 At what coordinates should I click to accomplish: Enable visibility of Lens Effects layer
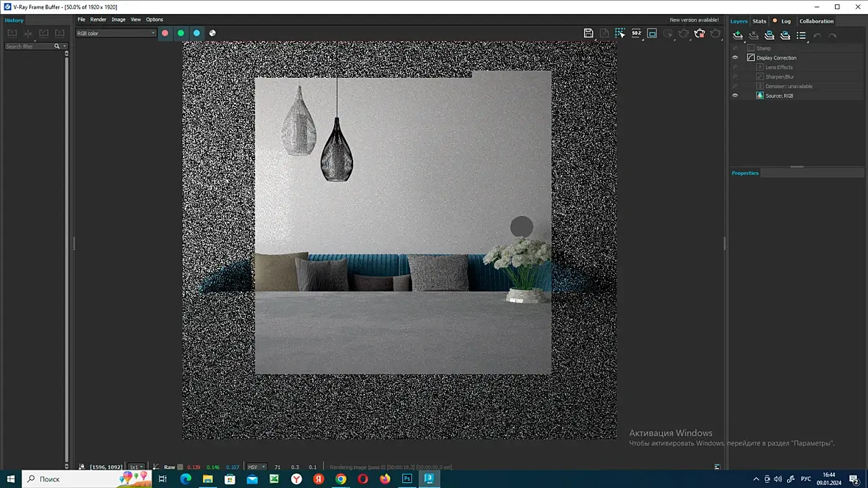click(x=735, y=67)
